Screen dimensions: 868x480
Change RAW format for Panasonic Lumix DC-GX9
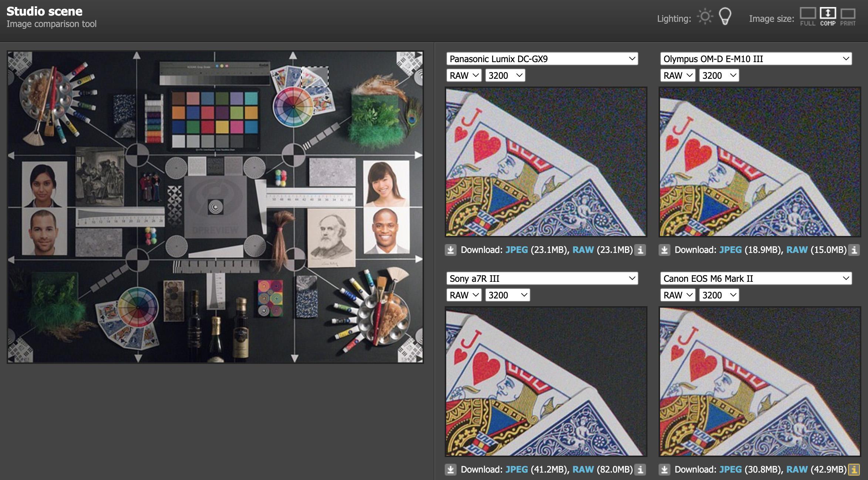tap(464, 75)
